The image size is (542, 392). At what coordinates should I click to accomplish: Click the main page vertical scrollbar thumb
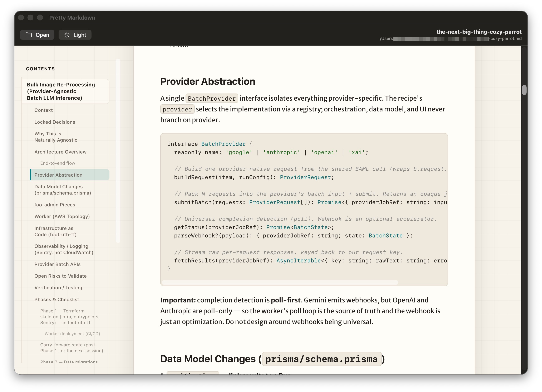(x=524, y=90)
